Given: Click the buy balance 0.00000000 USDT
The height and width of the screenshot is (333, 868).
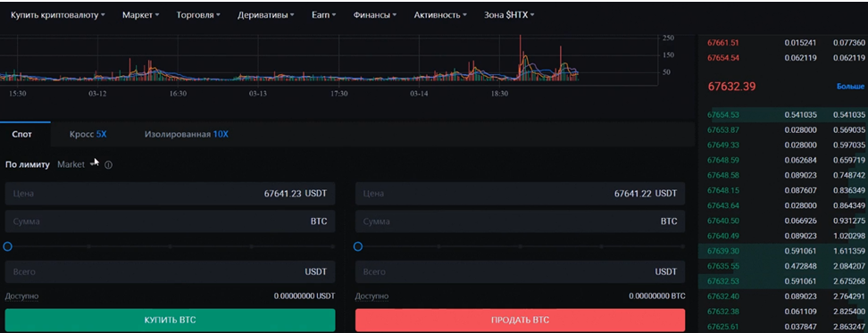Looking at the screenshot, I should [x=305, y=296].
